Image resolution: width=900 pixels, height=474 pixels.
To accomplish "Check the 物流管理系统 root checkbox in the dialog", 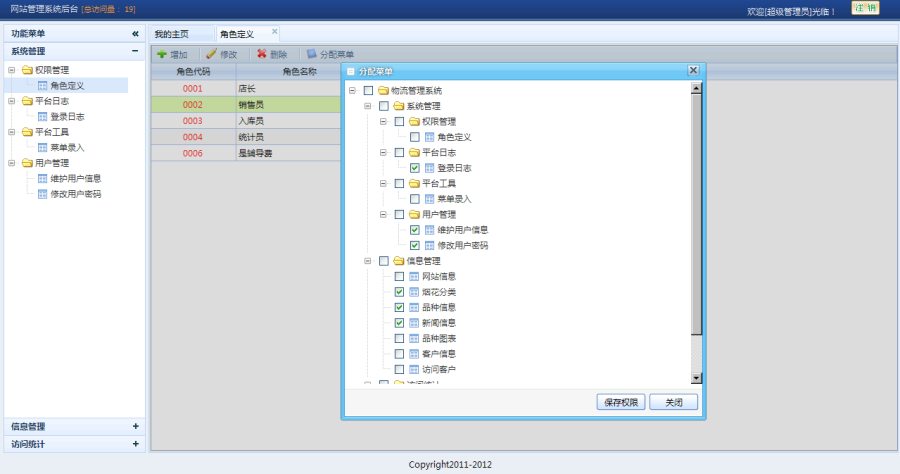I will 368,91.
